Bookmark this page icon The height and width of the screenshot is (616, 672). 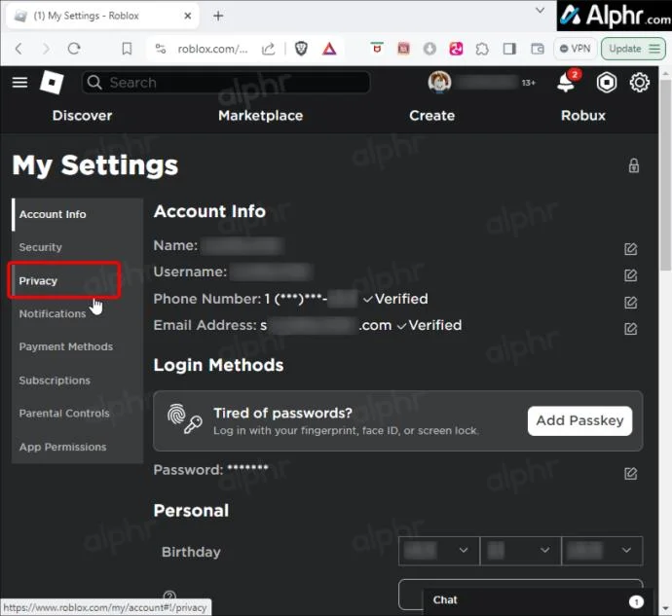click(127, 49)
